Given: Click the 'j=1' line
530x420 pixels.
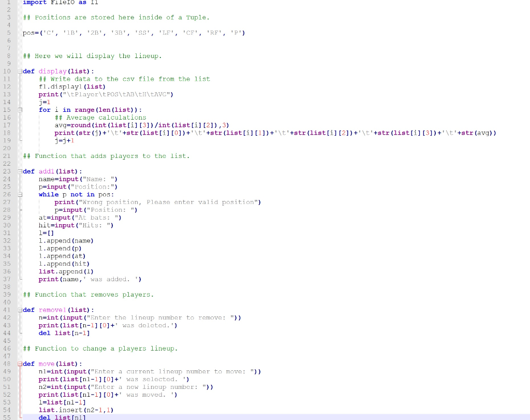Looking at the screenshot, I should [x=45, y=102].
